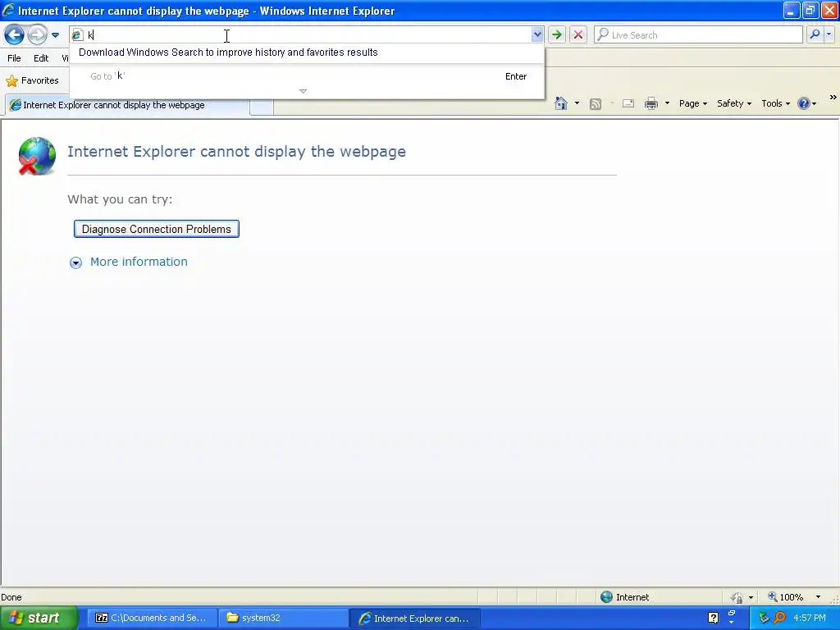The width and height of the screenshot is (840, 630).
Task: Expand the command bar overflow chevron
Action: click(x=833, y=97)
